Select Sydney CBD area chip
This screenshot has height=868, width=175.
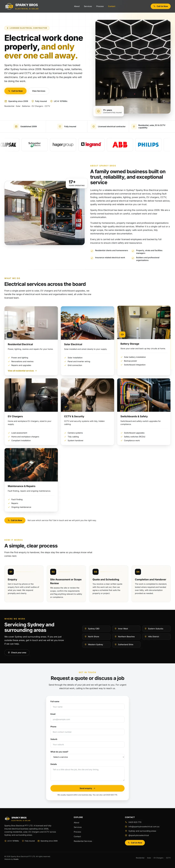point(96,629)
